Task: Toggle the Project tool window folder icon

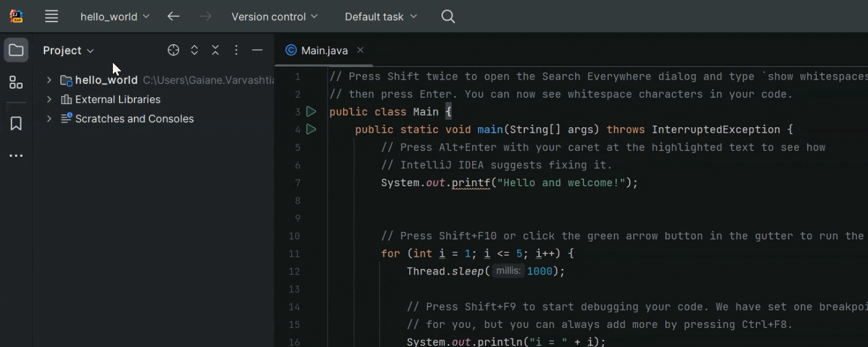Action: click(x=16, y=50)
